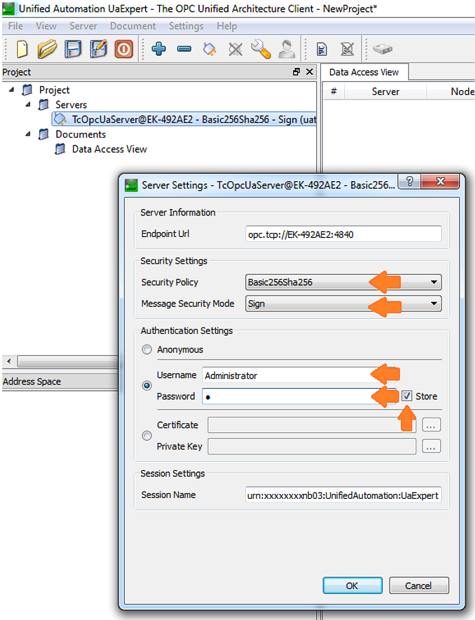475x620 pixels.
Task: Toggle the Store password checkbox
Action: click(x=407, y=396)
